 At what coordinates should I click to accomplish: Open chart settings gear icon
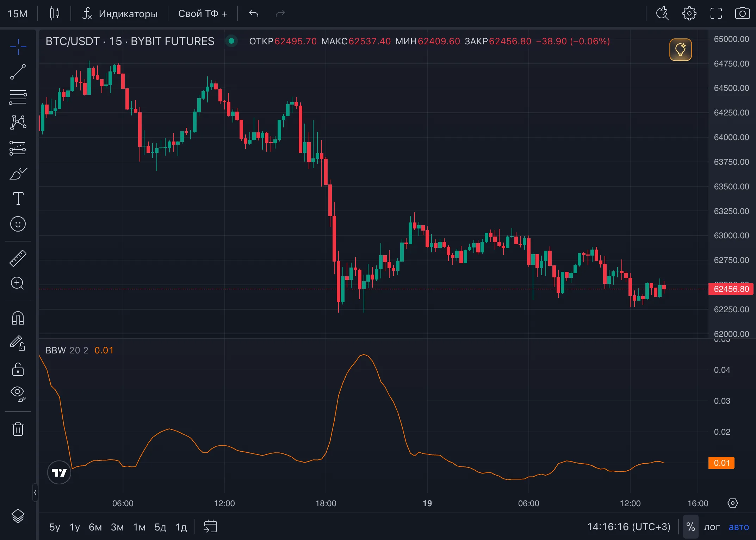click(x=689, y=13)
